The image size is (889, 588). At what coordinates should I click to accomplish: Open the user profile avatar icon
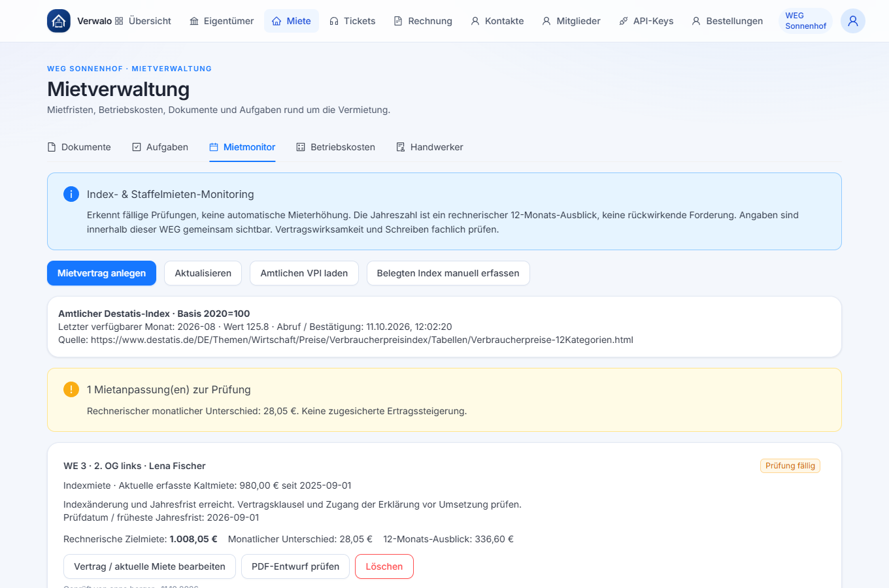point(853,21)
